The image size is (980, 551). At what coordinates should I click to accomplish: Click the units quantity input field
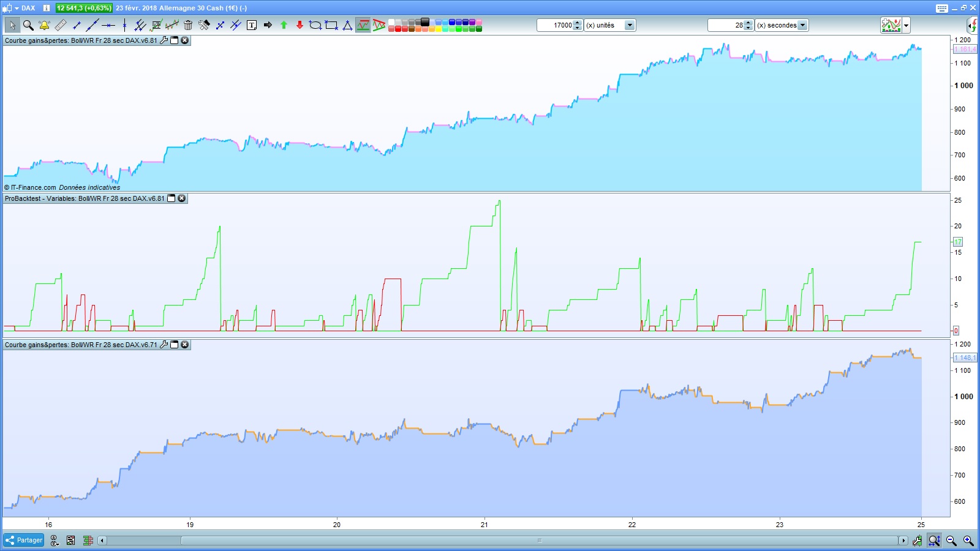point(555,25)
